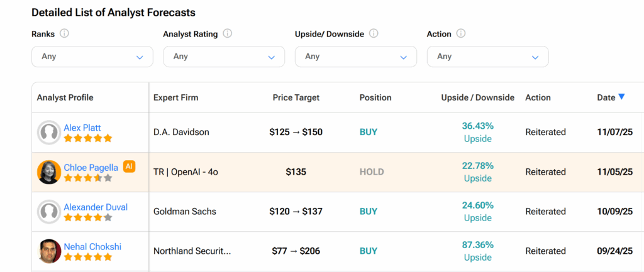Viewport: 644px width, 272px height.
Task: Click the Date column sort arrow
Action: coord(621,97)
